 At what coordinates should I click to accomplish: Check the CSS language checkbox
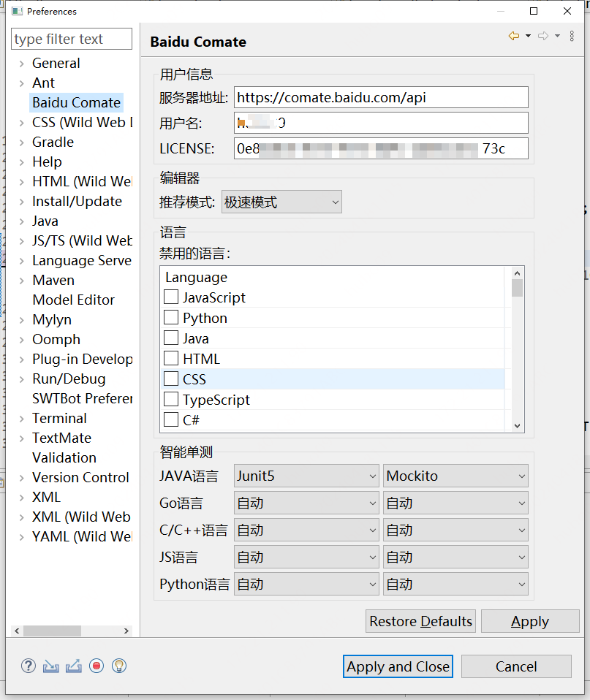(x=171, y=379)
